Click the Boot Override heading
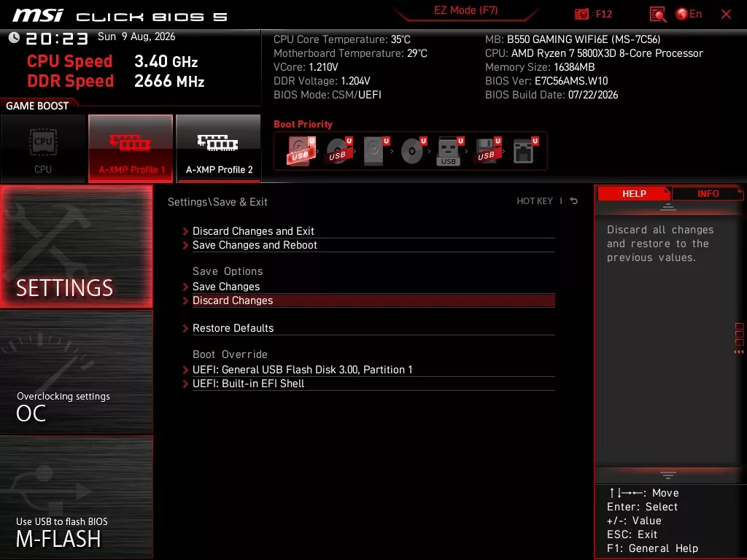747x560 pixels. 230,354
